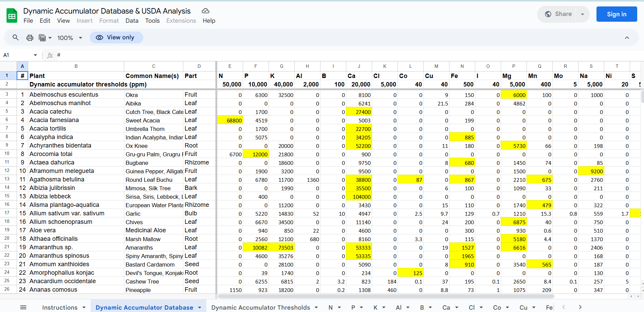The width and height of the screenshot is (644, 312).
Task: Click the cloud document status icon
Action: (205, 11)
